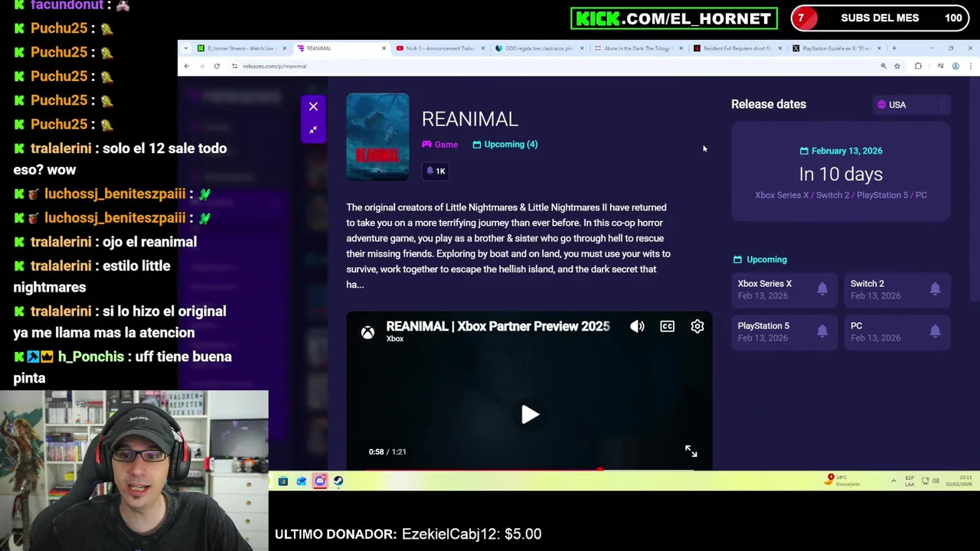This screenshot has width=980, height=551.
Task: Close the REANIMAL browser tab
Action: coord(384,48)
